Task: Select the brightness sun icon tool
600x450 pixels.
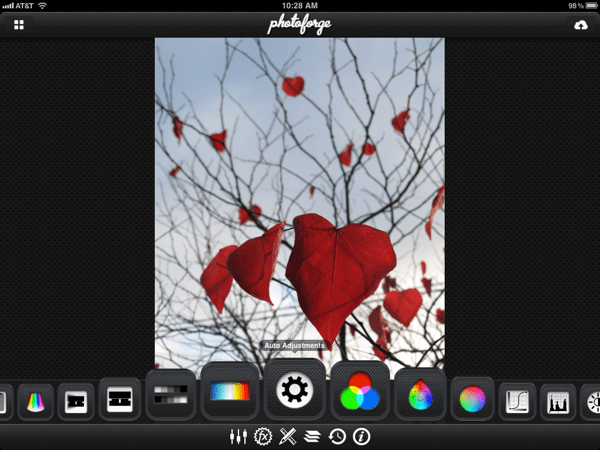Action: tap(591, 403)
